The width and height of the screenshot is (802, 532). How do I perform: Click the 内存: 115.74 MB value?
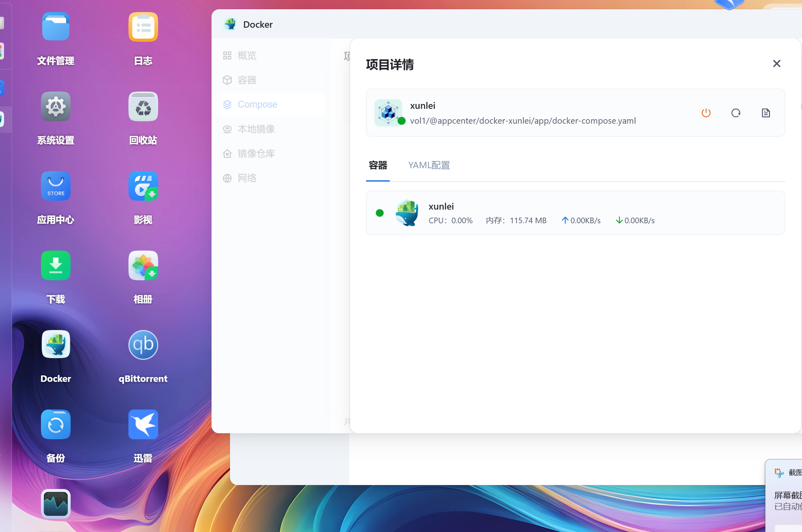point(516,220)
